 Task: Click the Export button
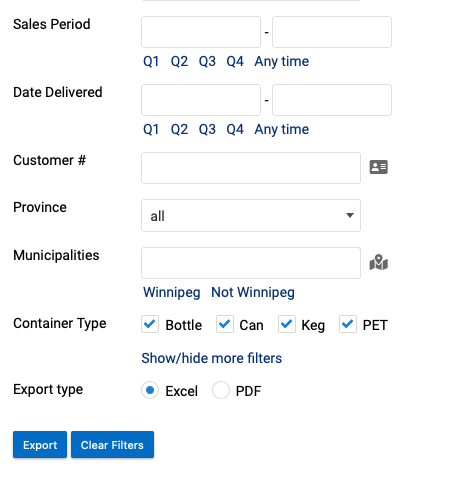tap(40, 445)
